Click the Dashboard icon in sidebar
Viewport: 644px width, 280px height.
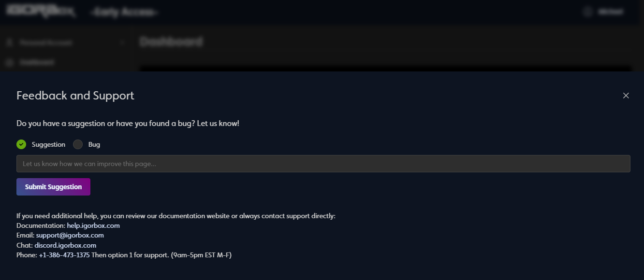[x=9, y=62]
